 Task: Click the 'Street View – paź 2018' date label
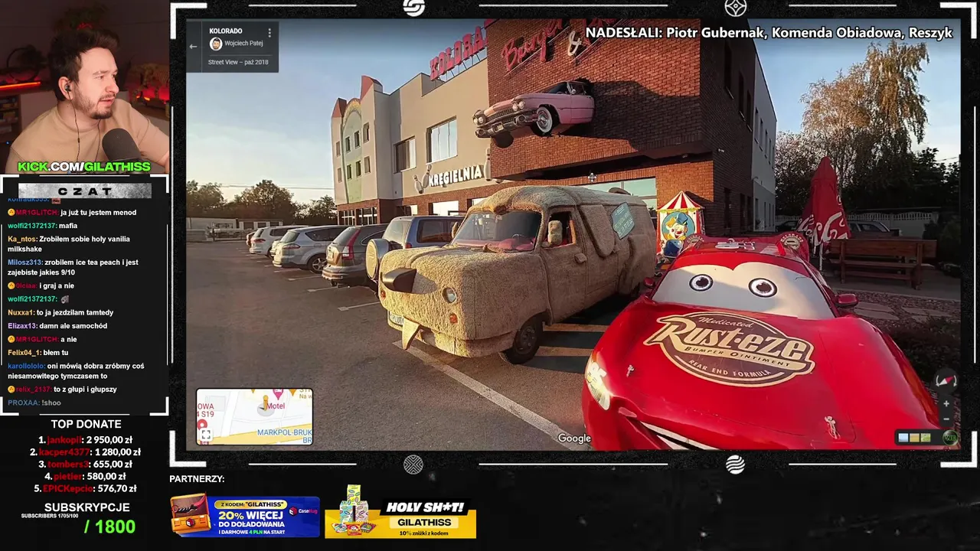[238, 62]
